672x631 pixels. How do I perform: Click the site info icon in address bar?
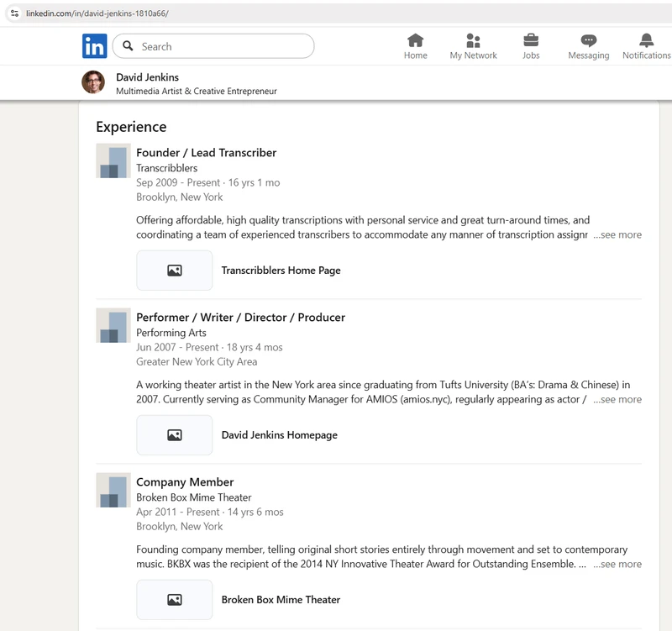(x=14, y=13)
